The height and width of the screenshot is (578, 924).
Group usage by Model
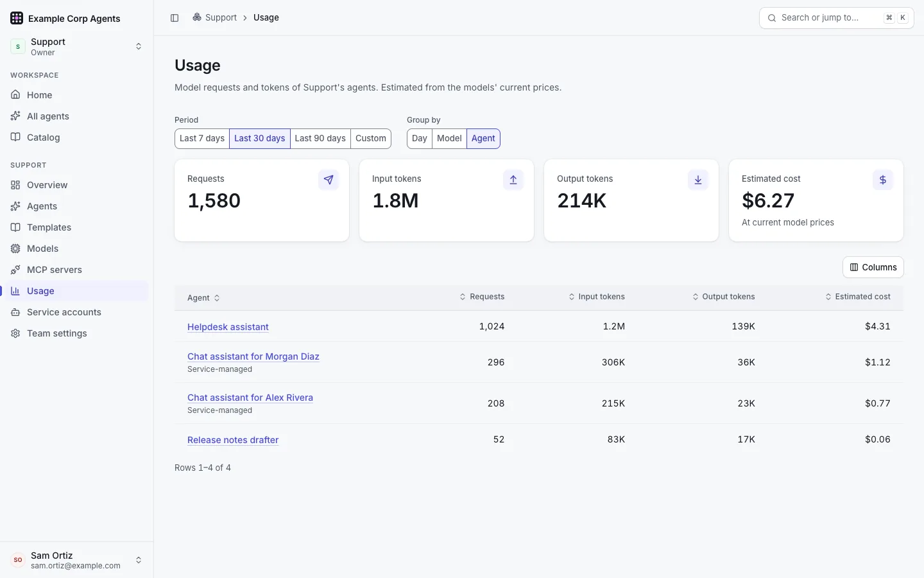[449, 138]
